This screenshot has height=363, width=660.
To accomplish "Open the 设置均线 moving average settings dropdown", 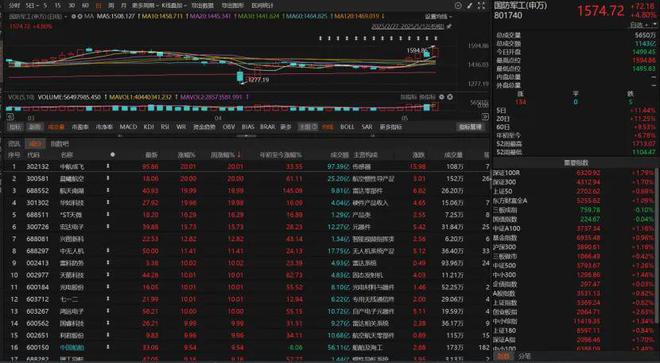I will [438, 16].
